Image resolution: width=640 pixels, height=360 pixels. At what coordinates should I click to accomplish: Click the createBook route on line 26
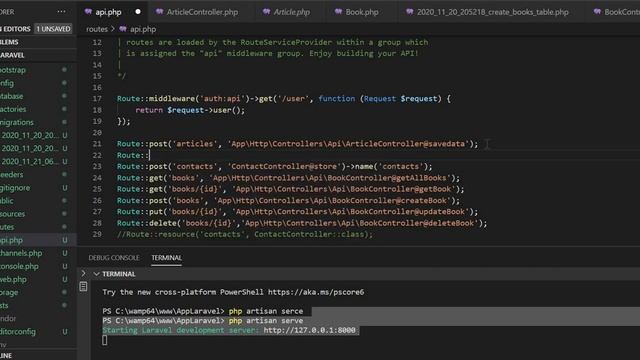pyautogui.click(x=288, y=200)
